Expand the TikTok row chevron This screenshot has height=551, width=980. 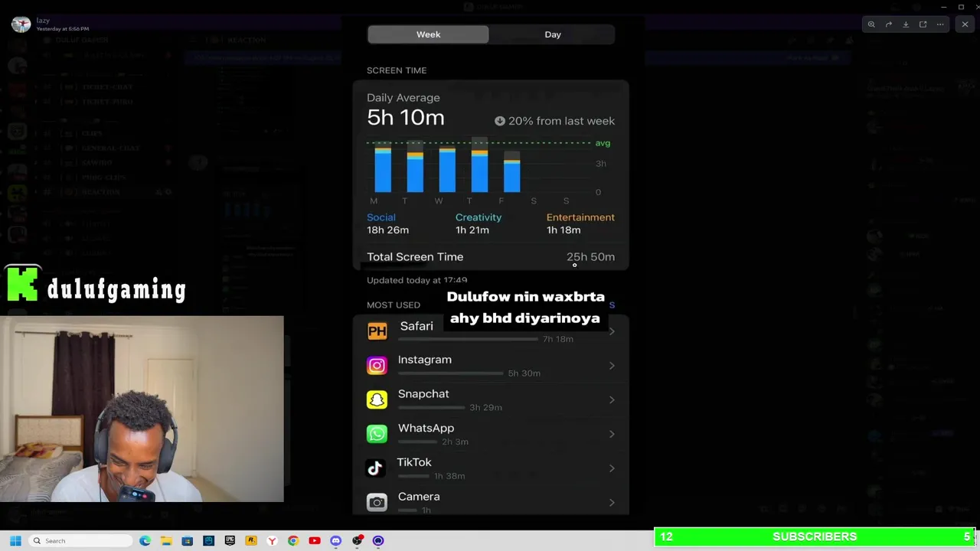coord(612,468)
